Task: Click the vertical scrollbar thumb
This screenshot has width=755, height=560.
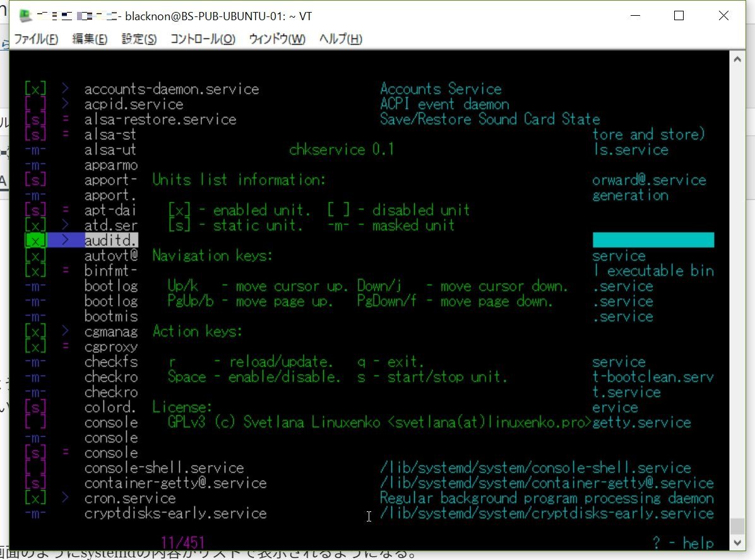Action: tap(737, 527)
